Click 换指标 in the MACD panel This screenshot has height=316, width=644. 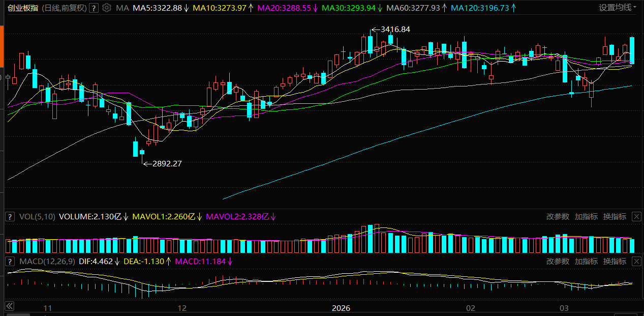[x=615, y=262]
